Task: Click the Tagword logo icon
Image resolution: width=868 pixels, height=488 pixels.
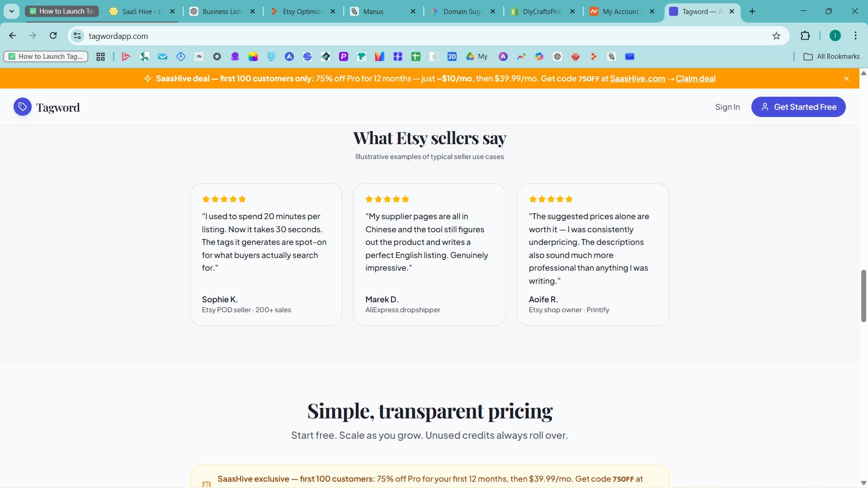Action: pyautogui.click(x=22, y=107)
